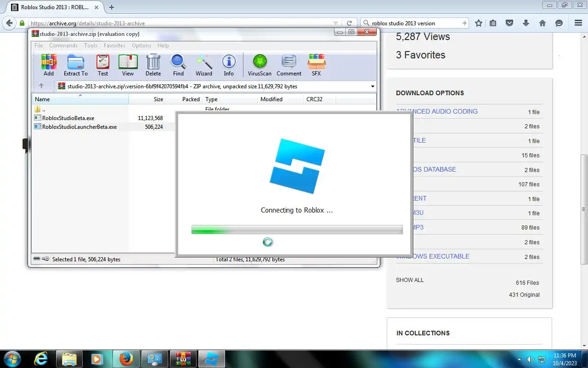Click the Delete trash icon in WinRAR
Screen dimensions: 588x368
click(153, 65)
